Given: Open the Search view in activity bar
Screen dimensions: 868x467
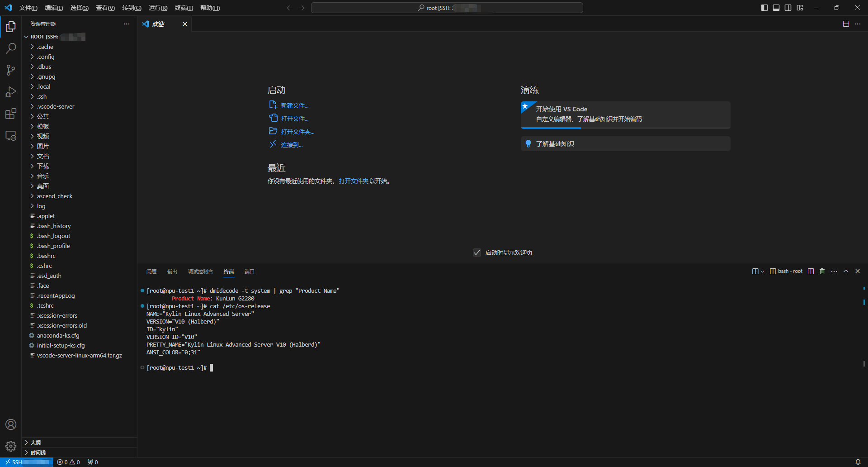Looking at the screenshot, I should click(11, 48).
